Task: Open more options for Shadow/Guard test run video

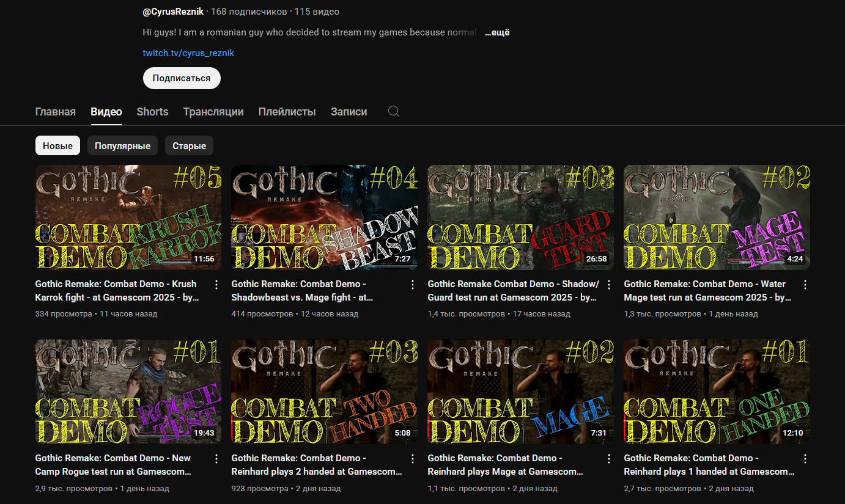Action: pos(609,285)
